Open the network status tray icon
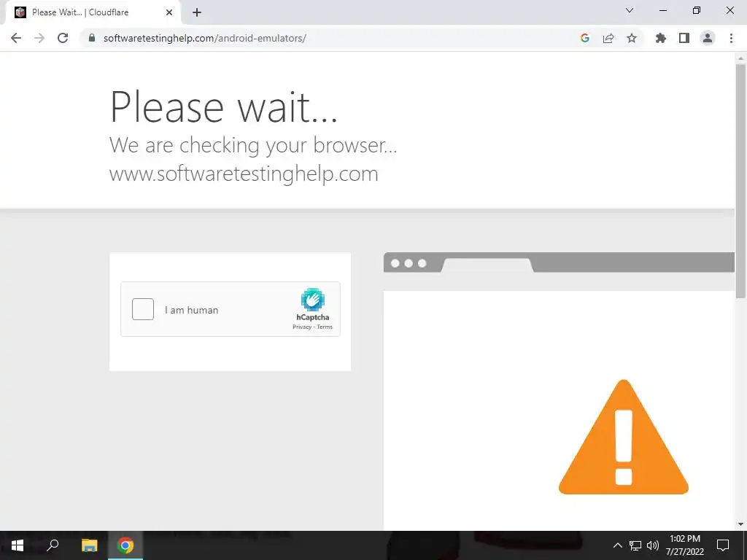747x560 pixels. [635, 545]
